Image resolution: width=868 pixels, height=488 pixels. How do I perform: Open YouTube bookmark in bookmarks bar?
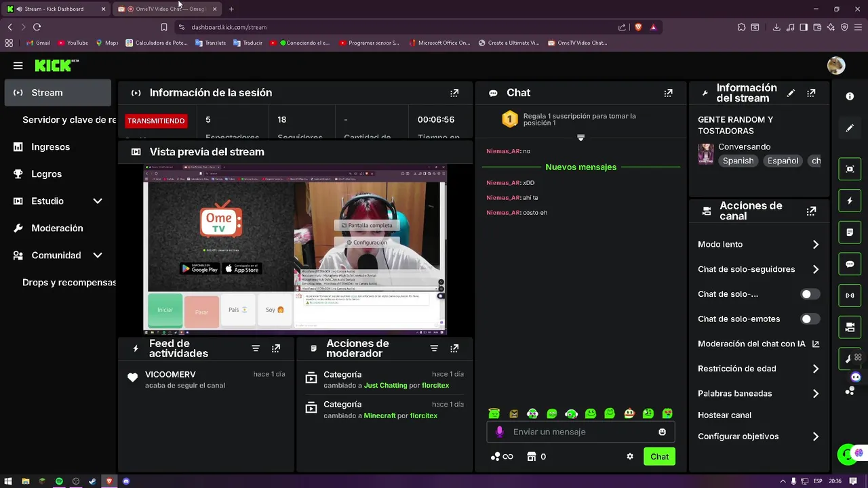click(73, 43)
